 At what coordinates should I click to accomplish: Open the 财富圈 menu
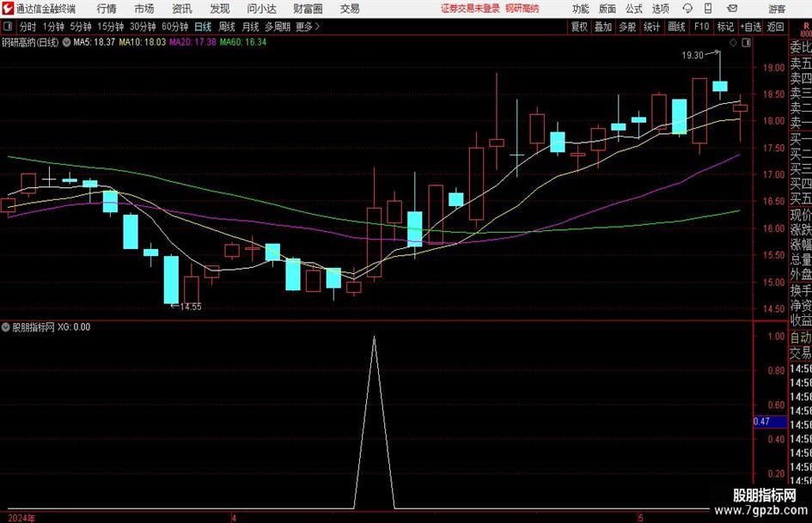(x=308, y=9)
